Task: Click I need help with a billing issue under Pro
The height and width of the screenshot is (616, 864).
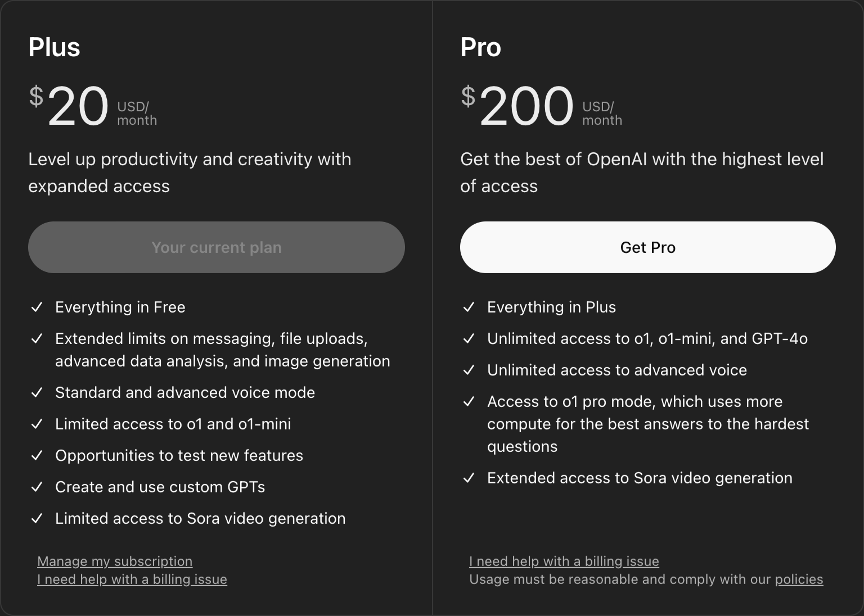Action: (x=564, y=561)
